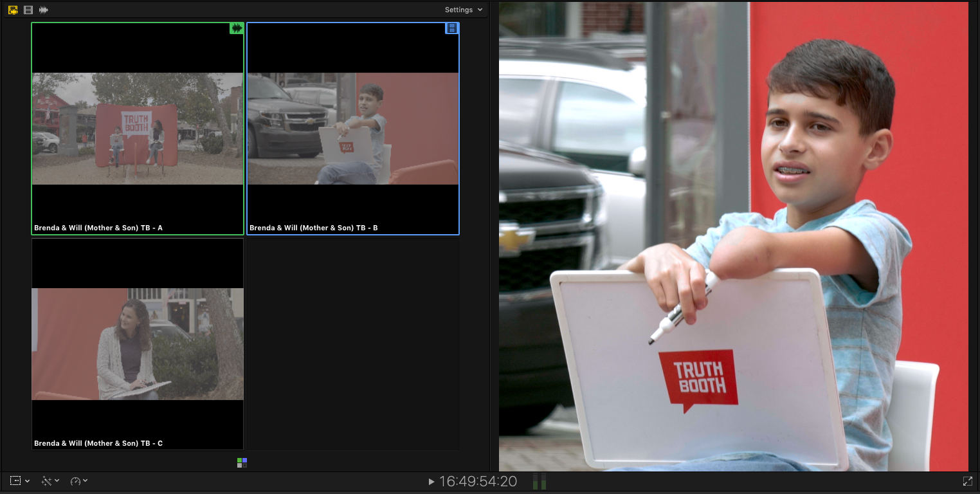Enable video and audio switching mode
The image size is (980, 494).
13,10
